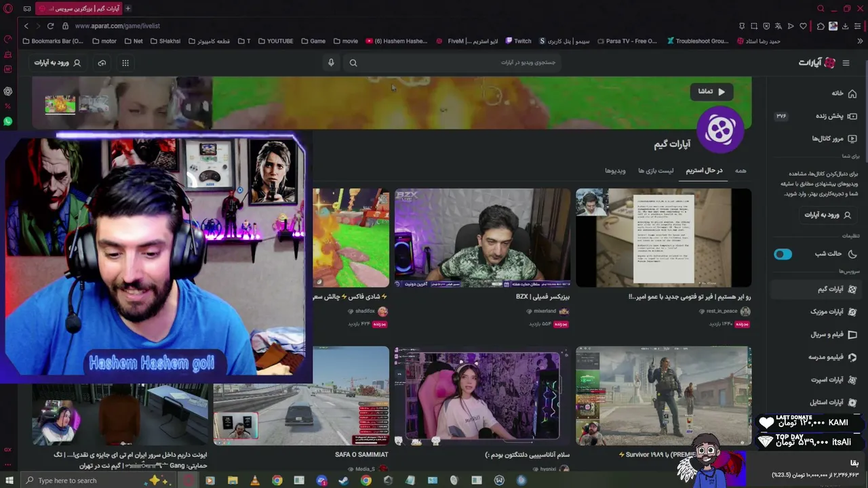Open فیلم و سریال in sidebar
Screen dimensions: 868x488
[x=816, y=334]
